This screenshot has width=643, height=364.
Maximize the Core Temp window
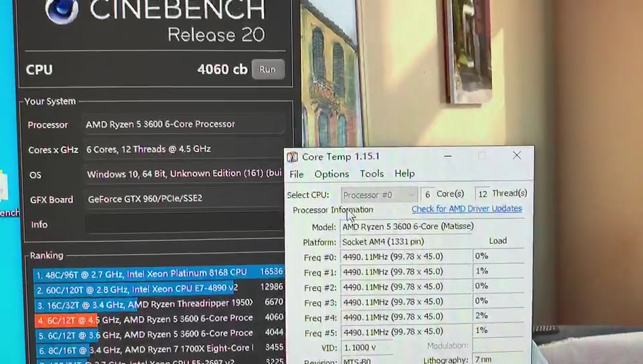pyautogui.click(x=482, y=156)
